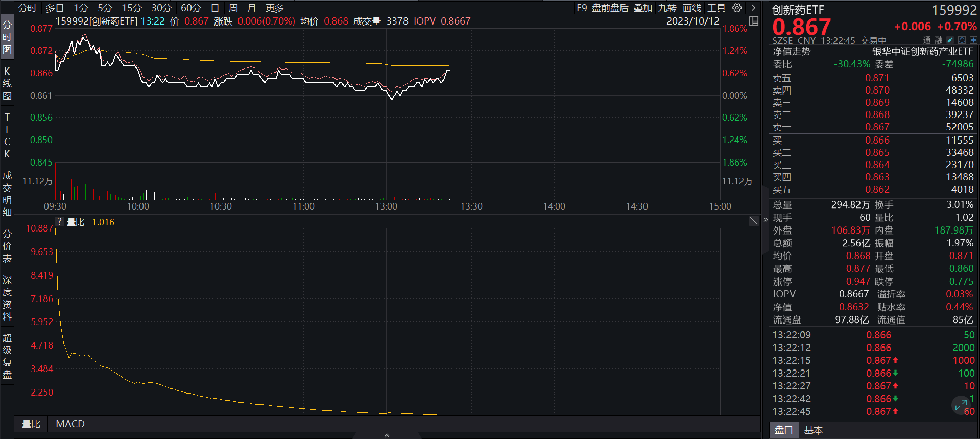
Task: Click 银华中证创新药产业ETF fund name
Action: pos(922,52)
